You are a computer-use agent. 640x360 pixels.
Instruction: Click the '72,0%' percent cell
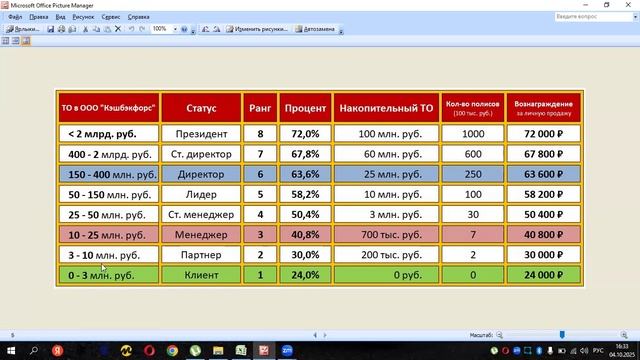(x=305, y=134)
